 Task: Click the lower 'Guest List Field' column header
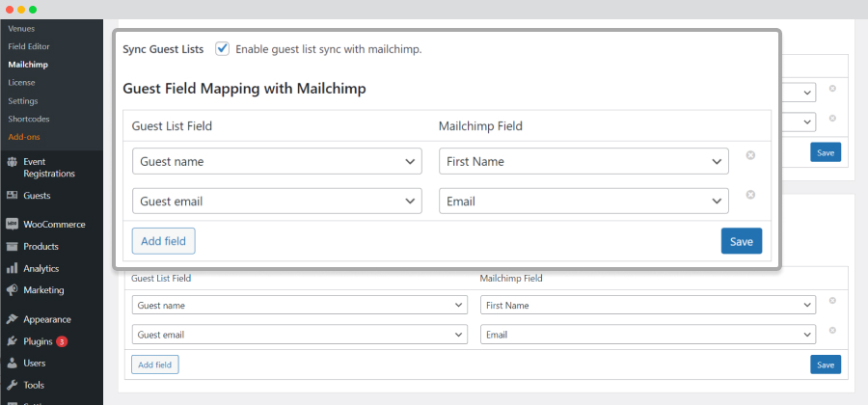click(x=161, y=279)
